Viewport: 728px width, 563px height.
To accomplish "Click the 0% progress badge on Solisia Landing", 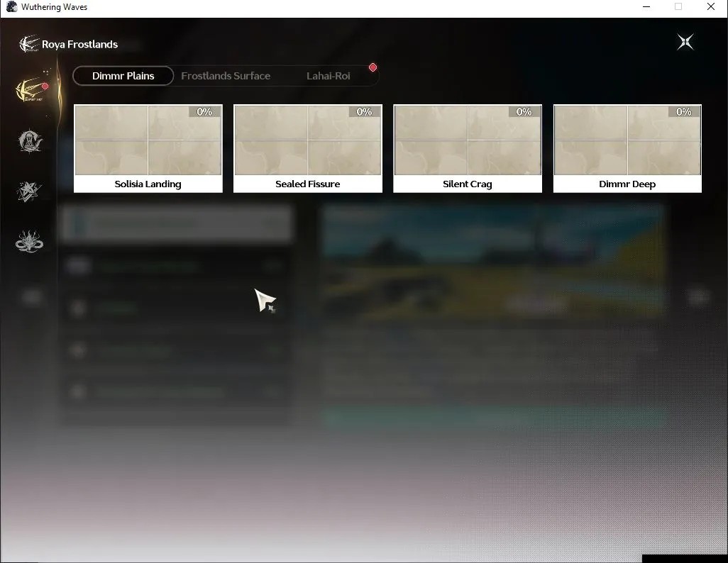I will [204, 111].
